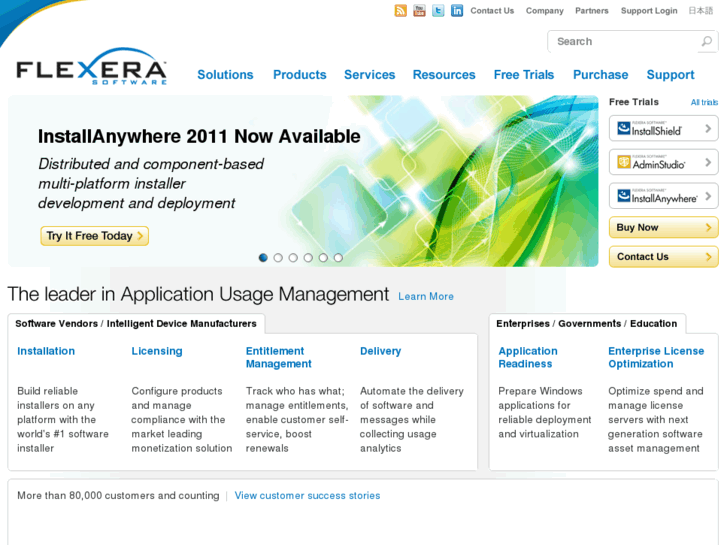The image size is (727, 545).
Task: View customer success stories link
Action: pos(307,495)
